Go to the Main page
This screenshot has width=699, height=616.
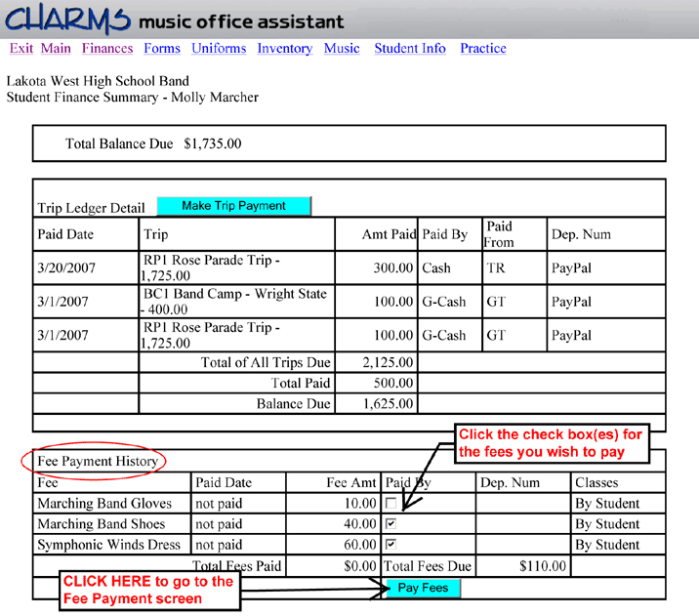(56, 48)
